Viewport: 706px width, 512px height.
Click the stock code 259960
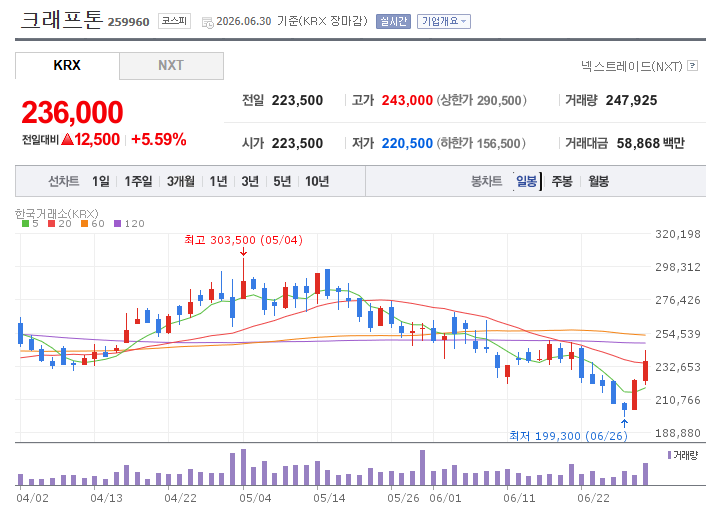(129, 22)
